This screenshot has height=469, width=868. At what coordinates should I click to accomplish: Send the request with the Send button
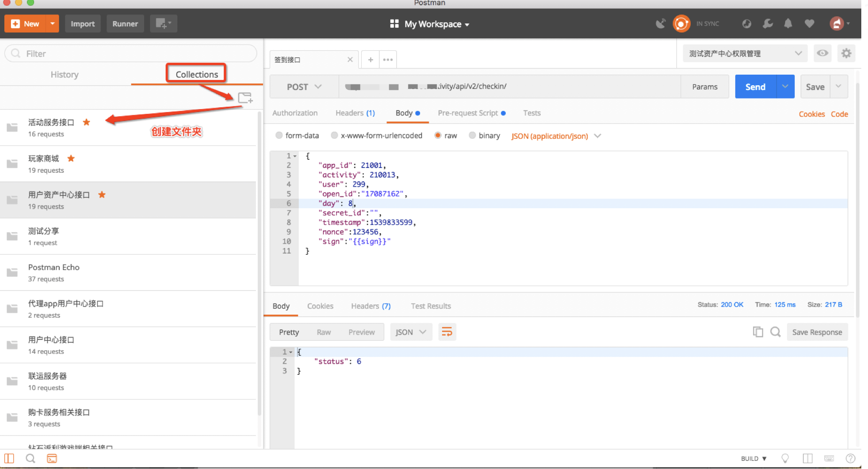click(x=755, y=87)
